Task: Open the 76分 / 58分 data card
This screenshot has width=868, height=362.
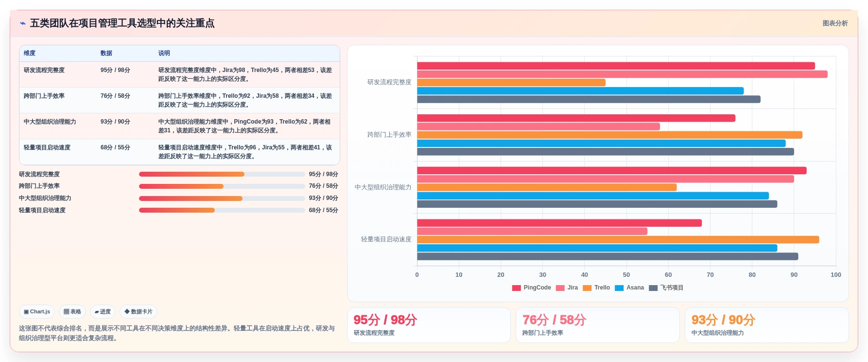Action: point(597,325)
